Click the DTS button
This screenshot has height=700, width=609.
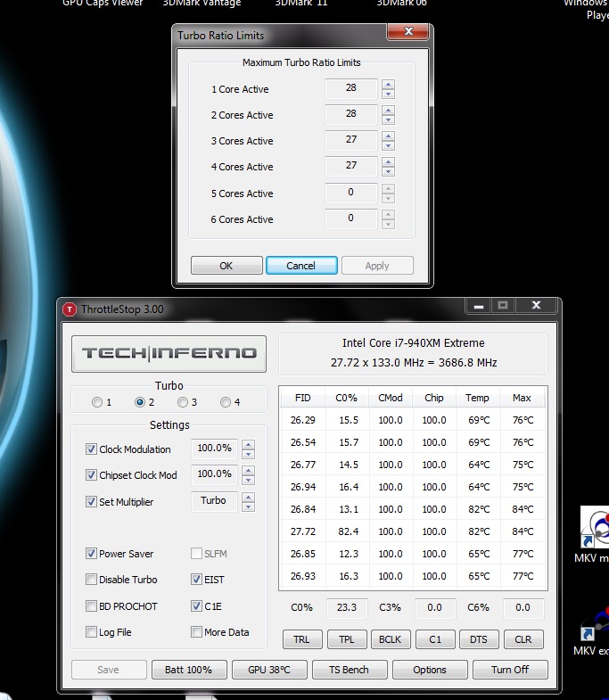479,639
